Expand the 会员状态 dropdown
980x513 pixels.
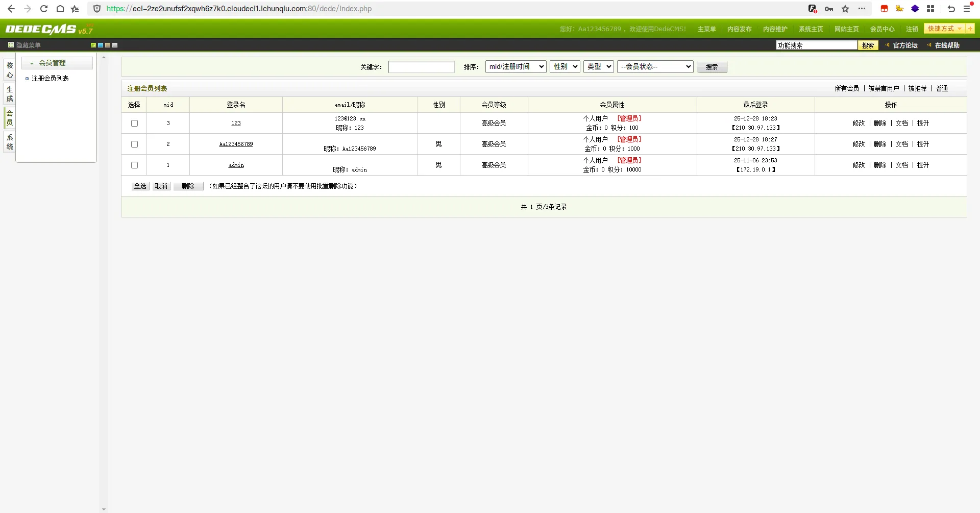point(655,66)
